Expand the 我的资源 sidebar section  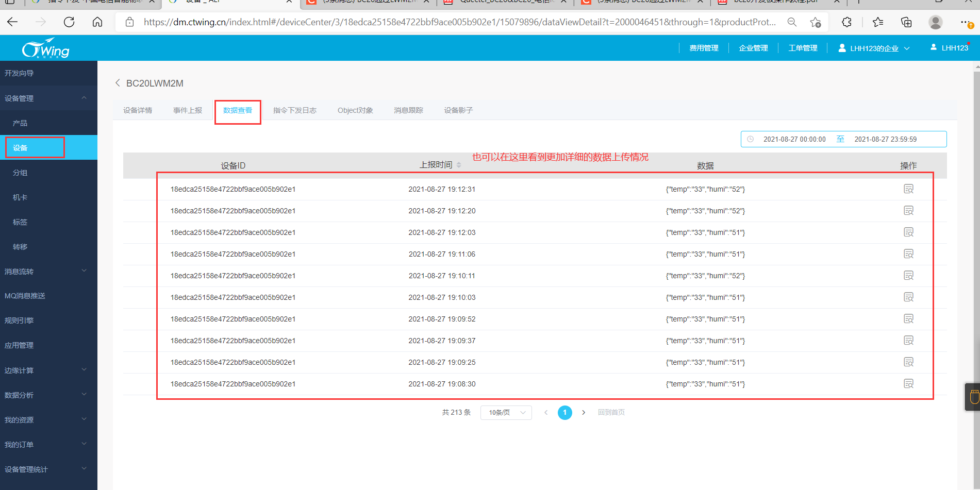coord(84,419)
